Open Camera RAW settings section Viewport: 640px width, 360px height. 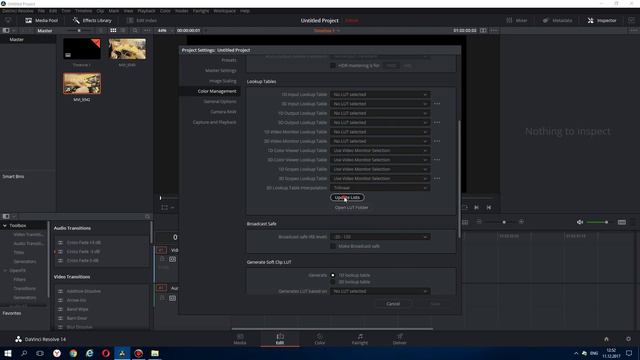[223, 111]
